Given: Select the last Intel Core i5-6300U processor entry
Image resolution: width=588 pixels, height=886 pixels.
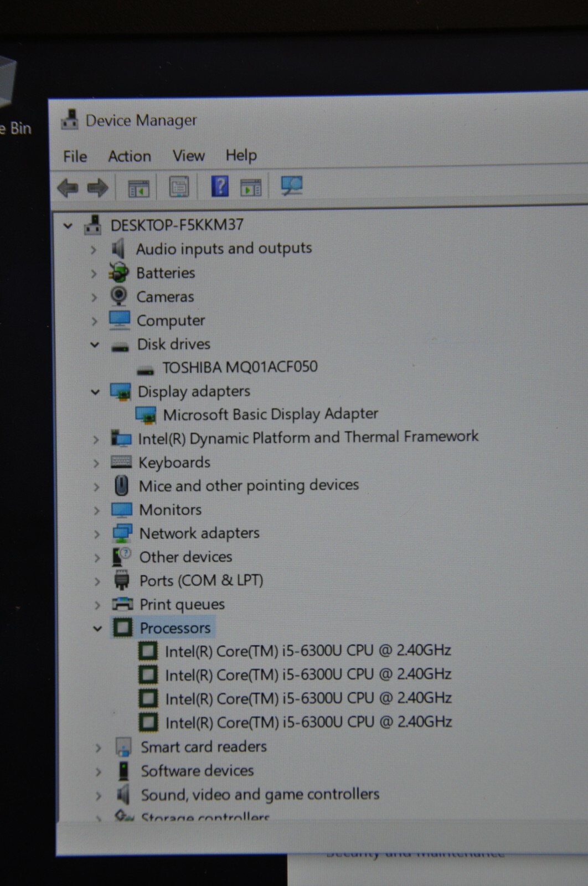Looking at the screenshot, I should pos(309,722).
